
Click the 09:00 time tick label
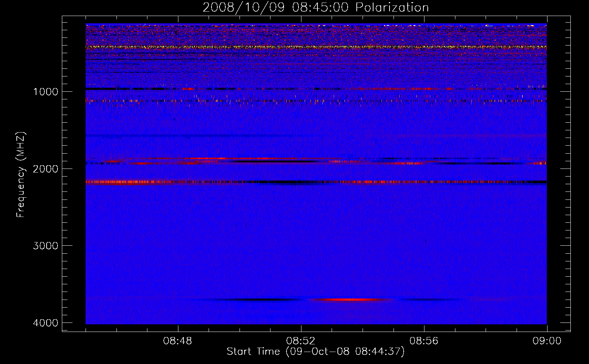click(x=547, y=341)
